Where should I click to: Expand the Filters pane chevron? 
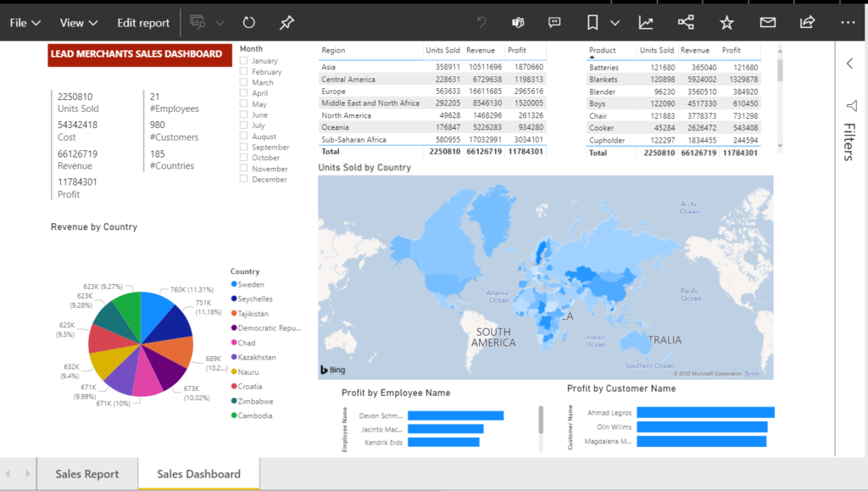pos(850,64)
